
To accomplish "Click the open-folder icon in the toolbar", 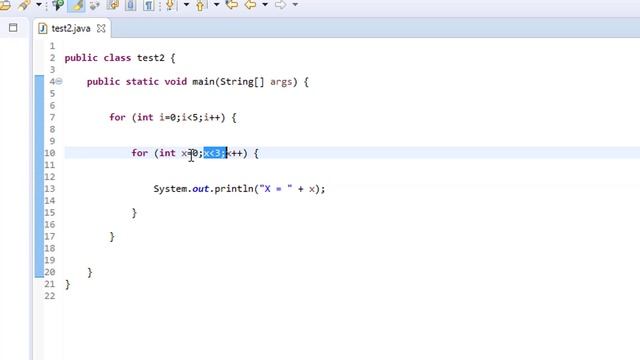I will tap(5, 5).
